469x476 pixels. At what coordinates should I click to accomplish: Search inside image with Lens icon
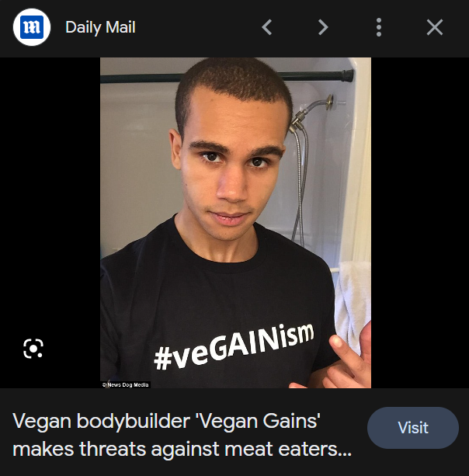point(33,349)
